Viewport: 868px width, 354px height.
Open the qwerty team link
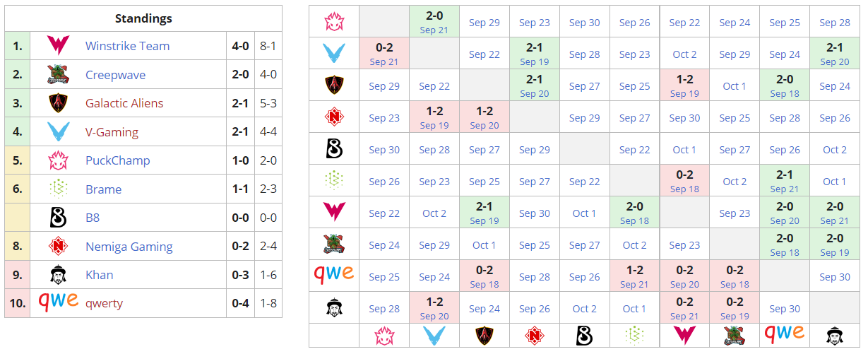[x=104, y=303]
